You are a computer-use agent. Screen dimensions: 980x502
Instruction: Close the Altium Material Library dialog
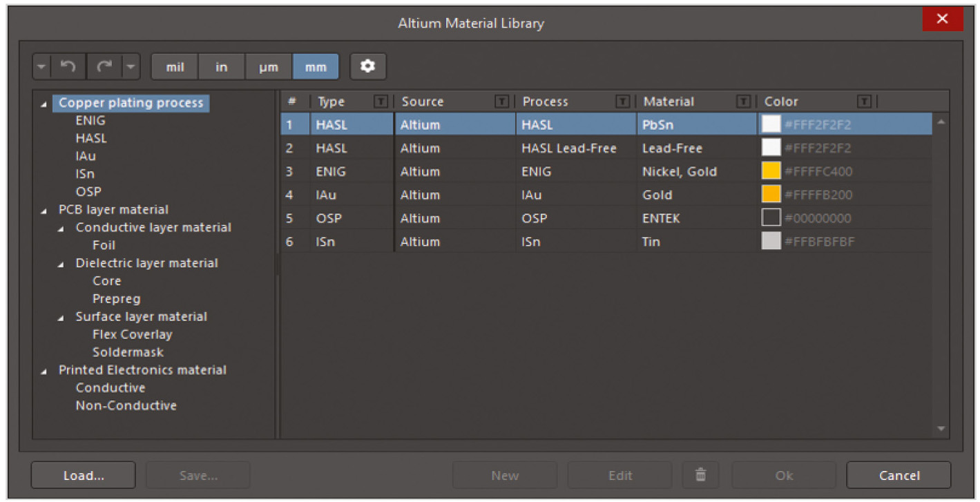[942, 19]
